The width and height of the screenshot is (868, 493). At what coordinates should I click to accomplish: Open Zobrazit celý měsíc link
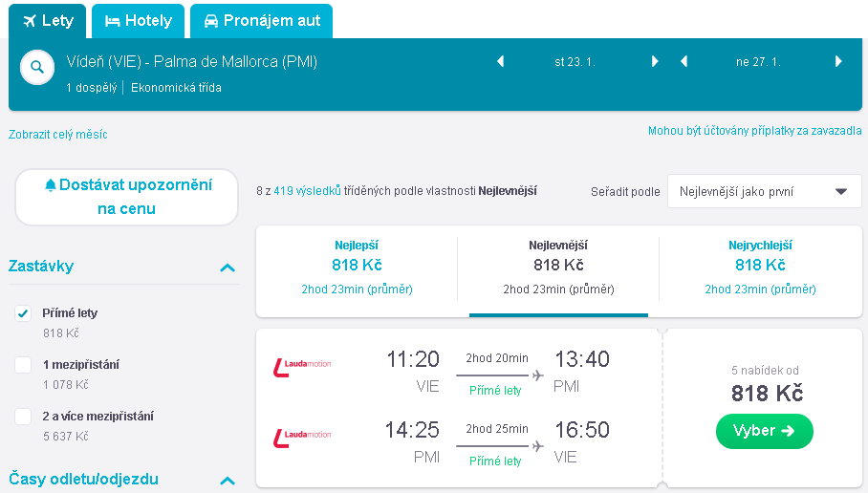click(58, 135)
